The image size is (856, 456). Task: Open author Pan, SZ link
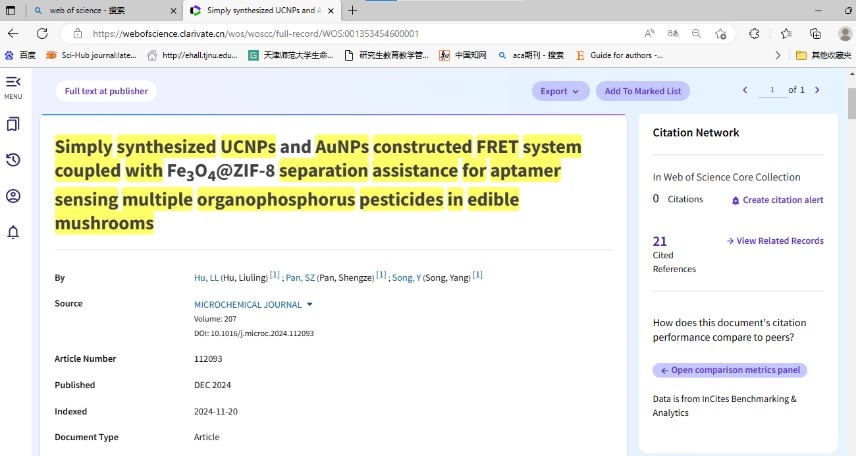[x=300, y=278]
